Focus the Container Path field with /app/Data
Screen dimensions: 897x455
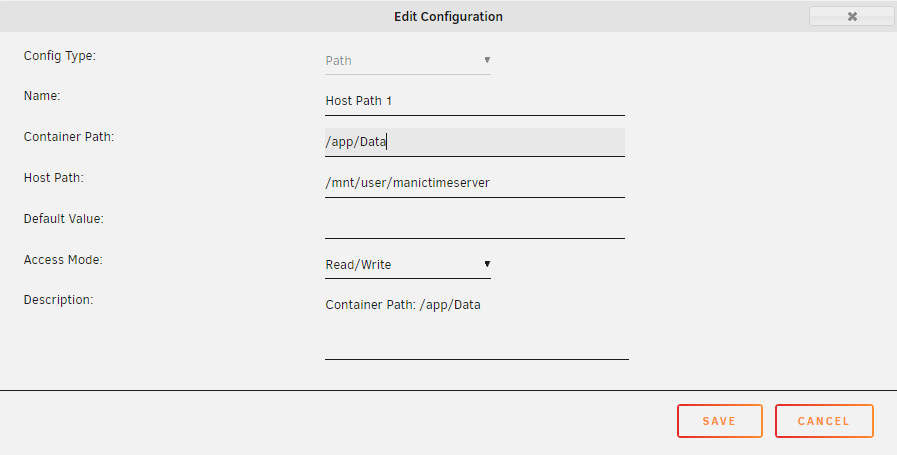coord(474,142)
